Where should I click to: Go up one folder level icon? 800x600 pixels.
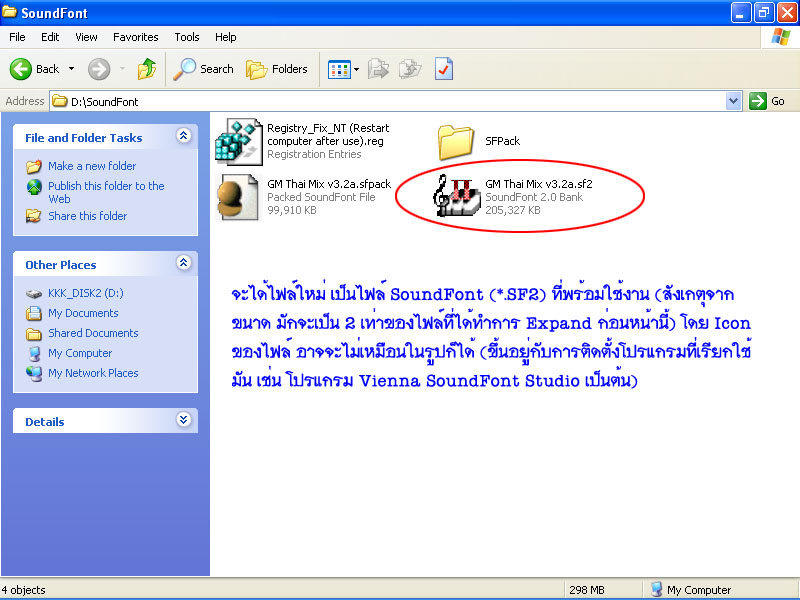[x=147, y=69]
